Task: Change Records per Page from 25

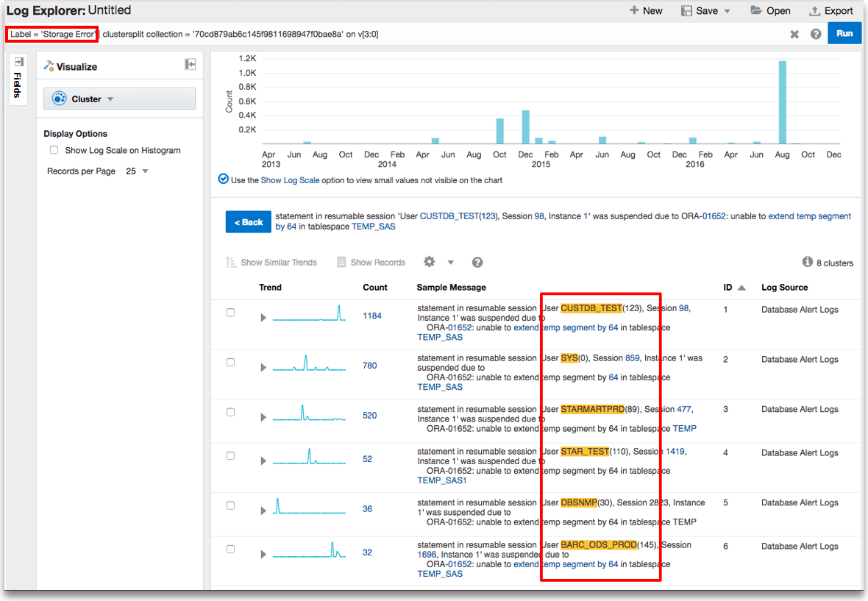Action: (x=146, y=171)
